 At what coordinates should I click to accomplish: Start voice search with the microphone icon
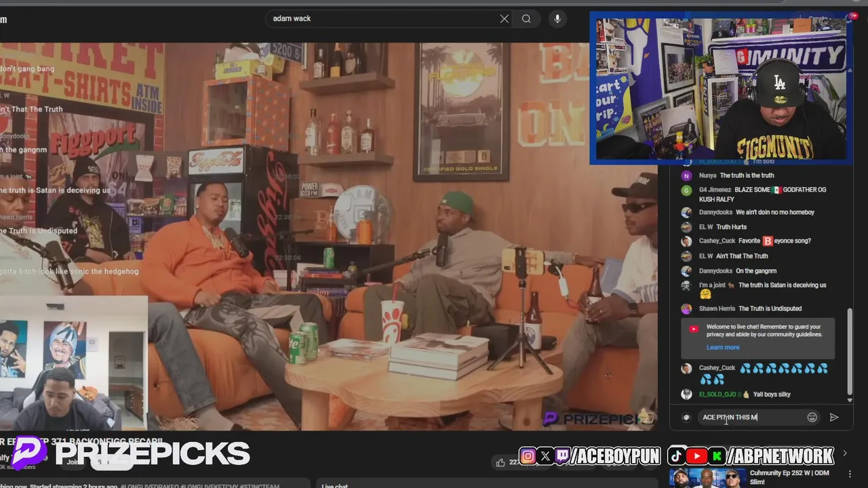tap(557, 19)
